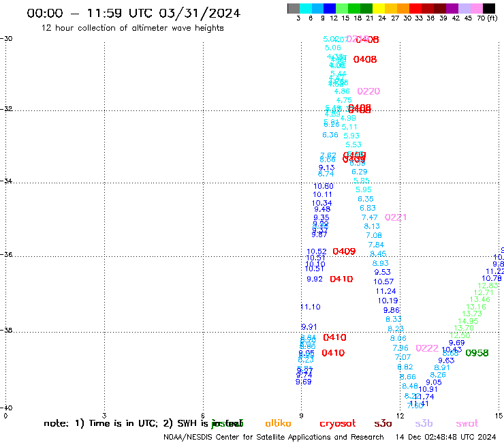The width and height of the screenshot is (504, 443).
Task: Click the wave height value '10.91'
Action: pyautogui.click(x=428, y=389)
